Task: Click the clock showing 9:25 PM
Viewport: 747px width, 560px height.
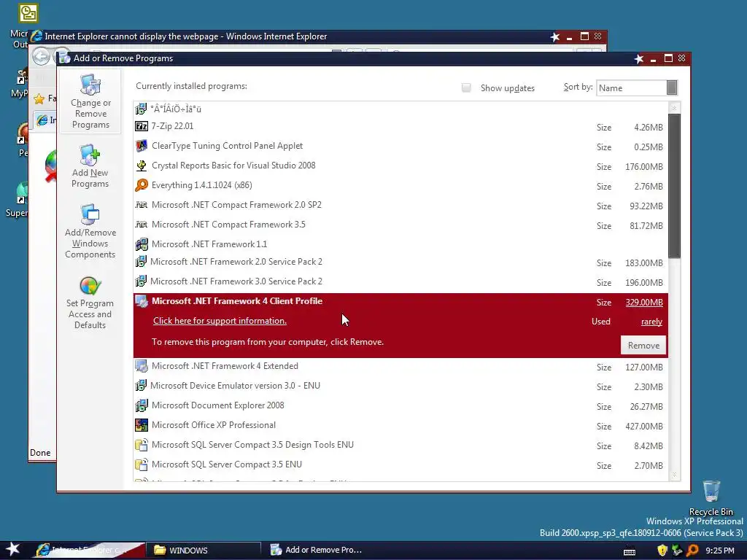Action: coord(719,551)
